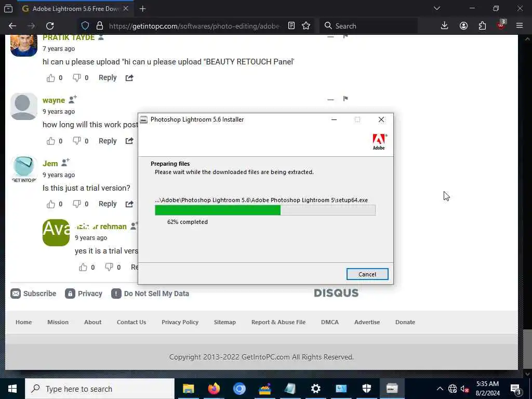Viewport: 532px width, 399px height.
Task: Open the tracking protection shield icon
Action: pyautogui.click(x=85, y=26)
